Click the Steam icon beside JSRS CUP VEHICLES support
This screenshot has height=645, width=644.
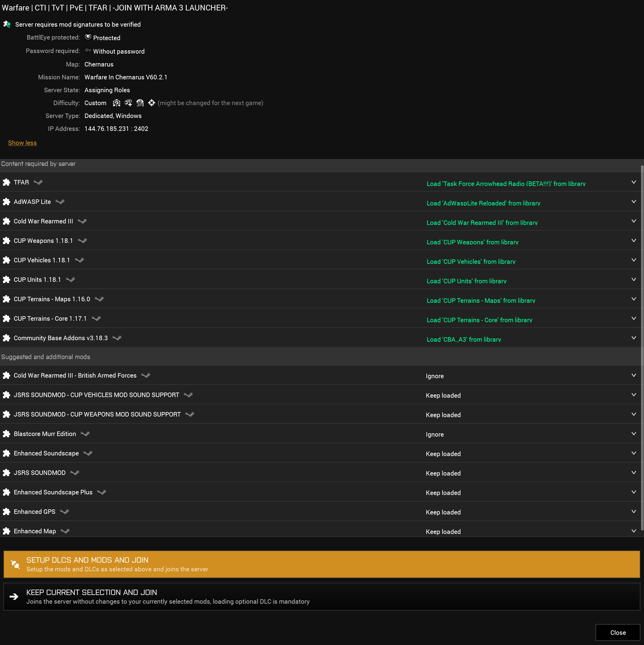tap(188, 395)
